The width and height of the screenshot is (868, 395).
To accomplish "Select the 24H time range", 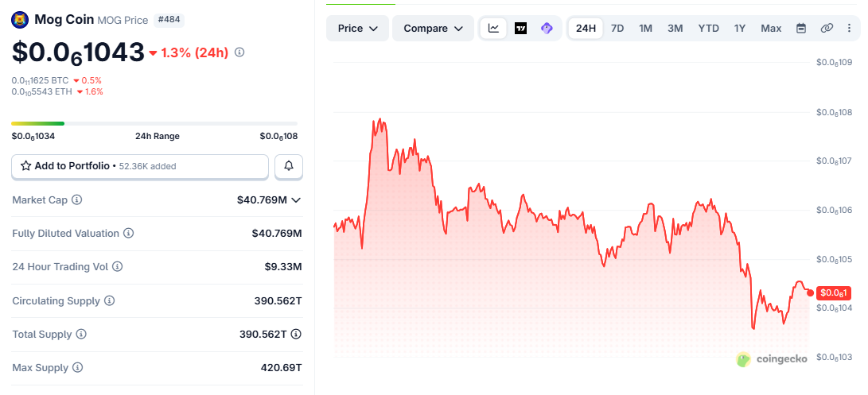I will click(586, 29).
